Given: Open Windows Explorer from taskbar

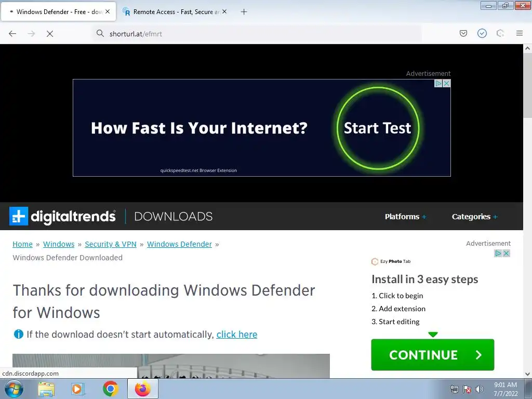Looking at the screenshot, I should click(x=46, y=389).
